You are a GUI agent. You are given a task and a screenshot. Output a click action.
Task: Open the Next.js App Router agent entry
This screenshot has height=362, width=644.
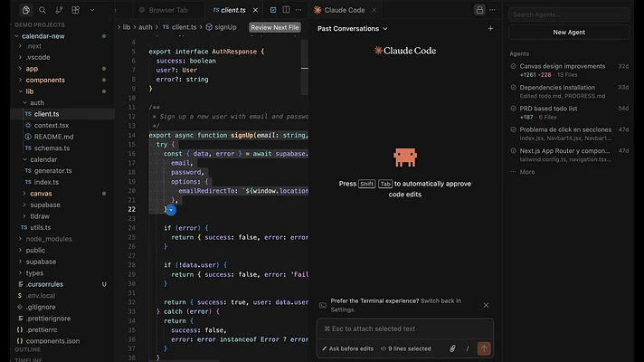point(569,155)
